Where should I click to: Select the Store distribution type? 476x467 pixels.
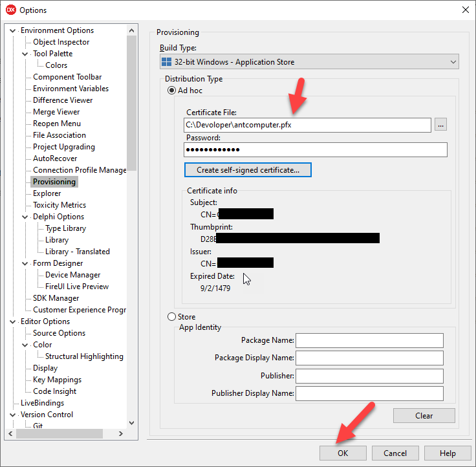pyautogui.click(x=172, y=317)
